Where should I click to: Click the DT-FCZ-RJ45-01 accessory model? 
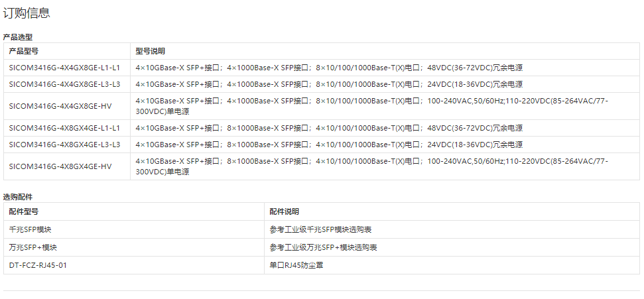[38, 265]
